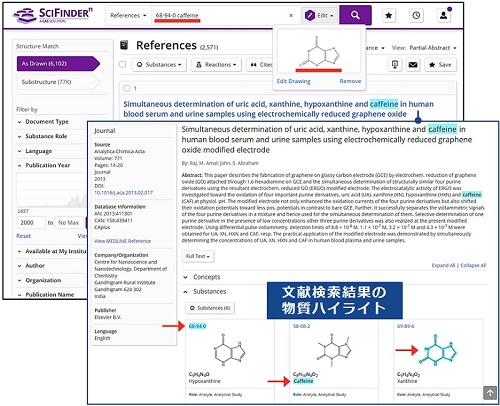Click the xanthine highlighted structure image
This screenshot has height=406, width=500.
(x=439, y=350)
